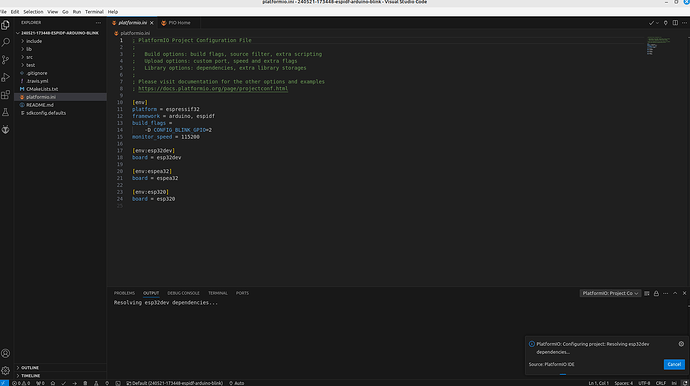Open the Source Control view
This screenshot has width=690, height=386.
(x=6, y=60)
